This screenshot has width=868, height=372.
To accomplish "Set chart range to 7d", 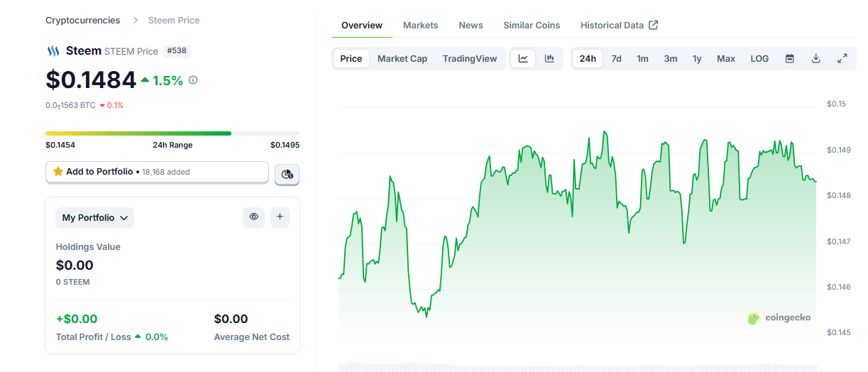I will pos(617,59).
